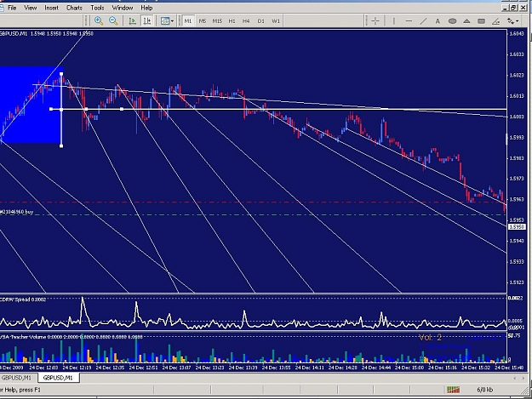Click the 1.5950 current price label
532x399 pixels.
point(517,227)
